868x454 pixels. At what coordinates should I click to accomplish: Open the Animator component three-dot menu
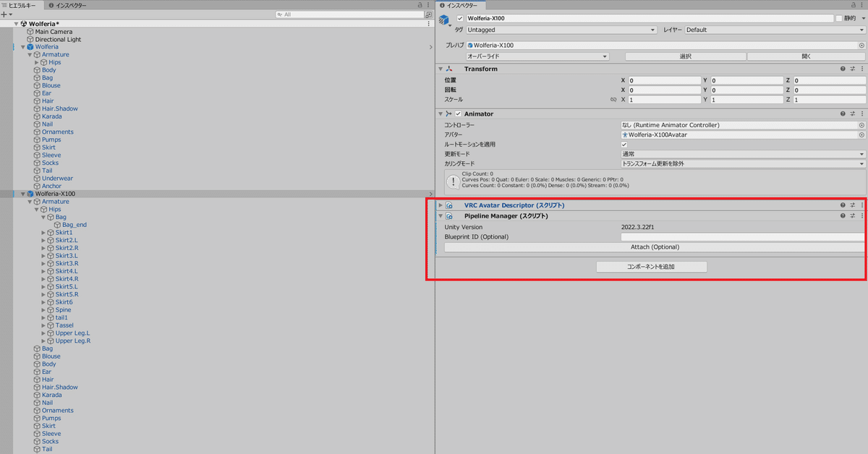tap(861, 113)
